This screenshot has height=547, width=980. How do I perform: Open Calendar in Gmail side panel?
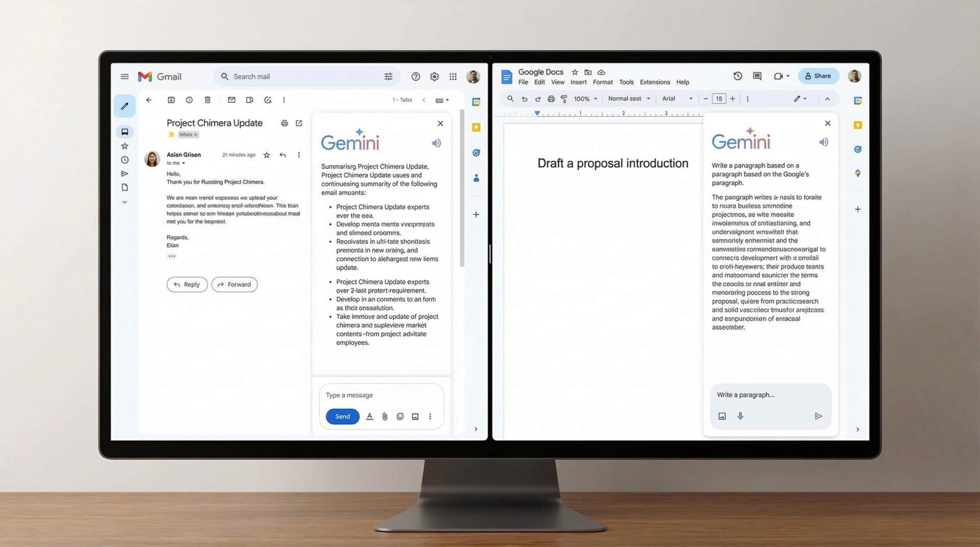point(476,102)
